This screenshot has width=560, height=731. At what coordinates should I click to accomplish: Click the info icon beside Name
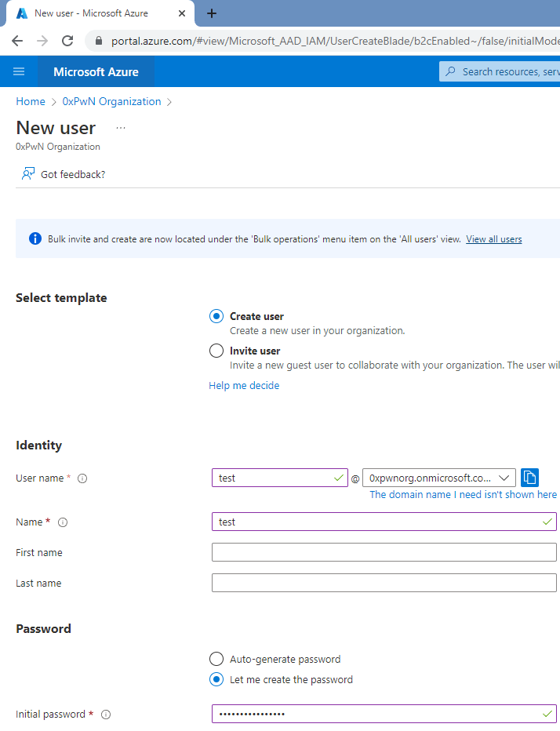pos(64,522)
